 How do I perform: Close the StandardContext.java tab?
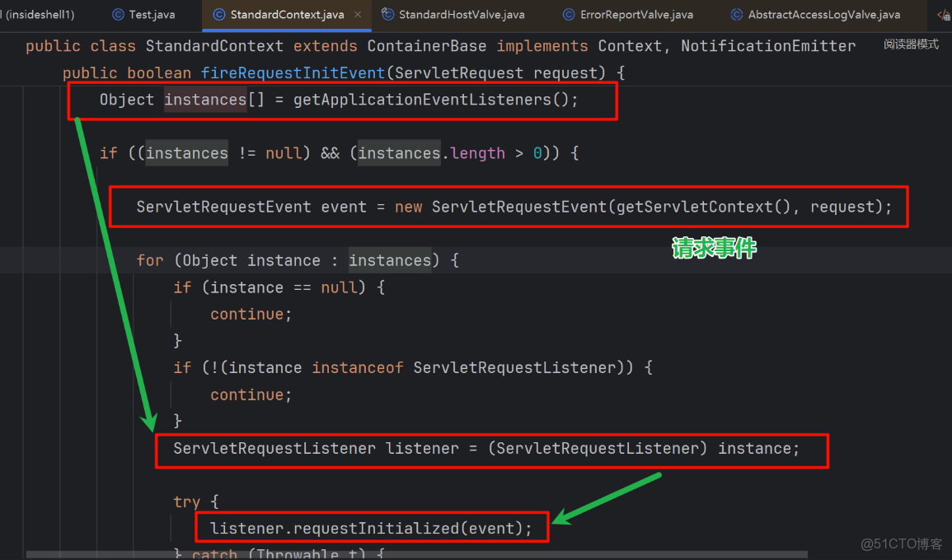pos(358,14)
